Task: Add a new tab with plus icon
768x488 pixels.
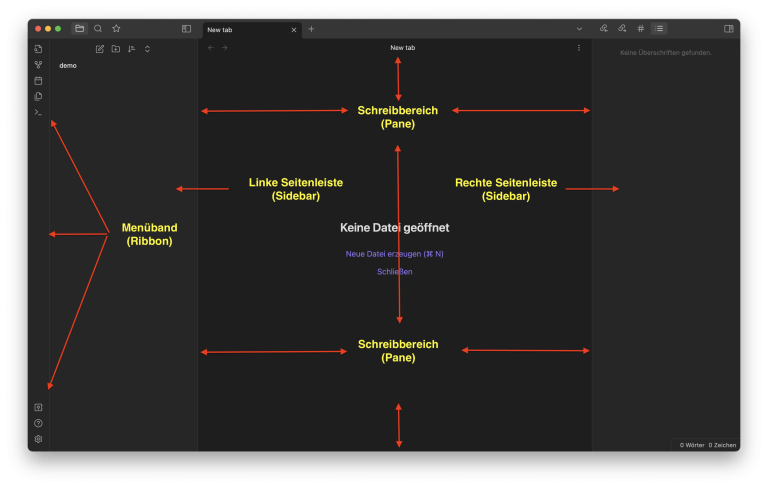Action: 311,29
